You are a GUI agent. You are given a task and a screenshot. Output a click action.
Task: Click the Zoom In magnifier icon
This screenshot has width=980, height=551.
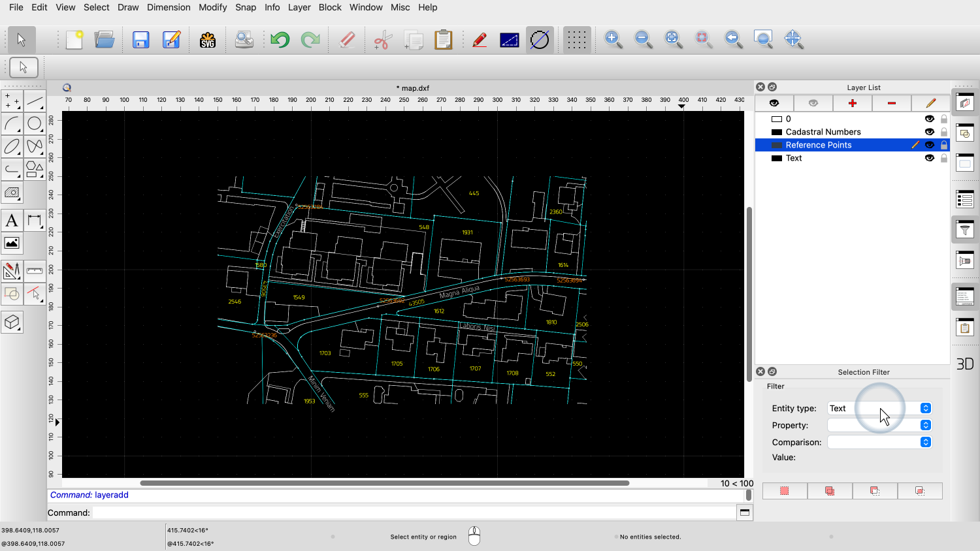613,39
